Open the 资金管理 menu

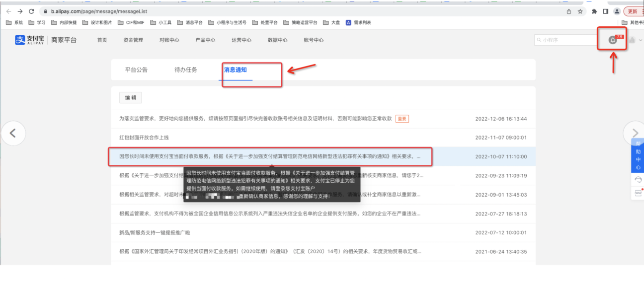click(133, 40)
